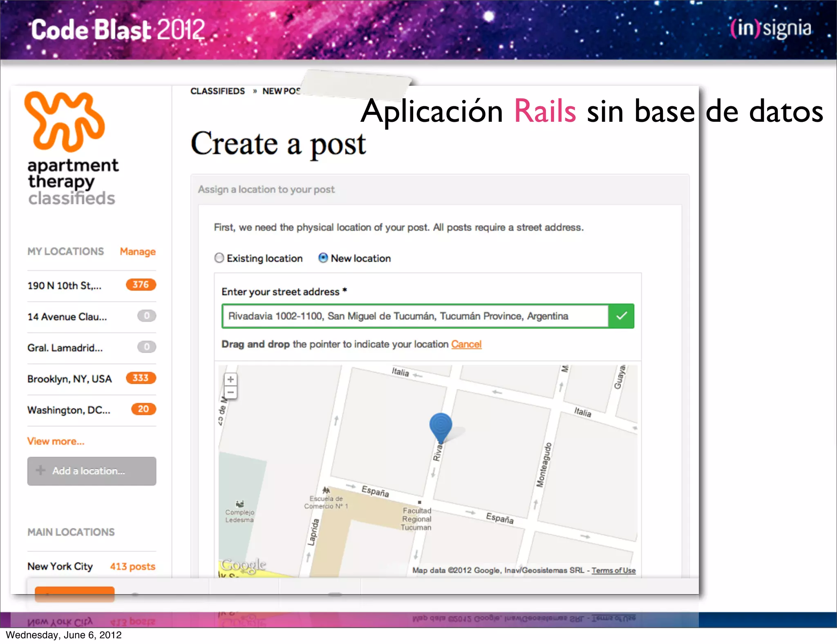
Task: Click the NEW POST breadcrumb item
Action: pyautogui.click(x=281, y=91)
